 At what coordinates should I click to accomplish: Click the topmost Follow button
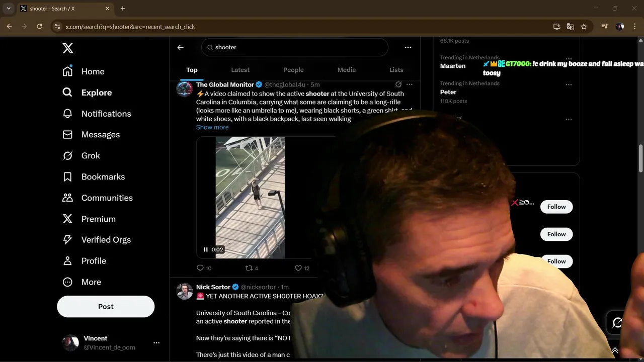[556, 207]
